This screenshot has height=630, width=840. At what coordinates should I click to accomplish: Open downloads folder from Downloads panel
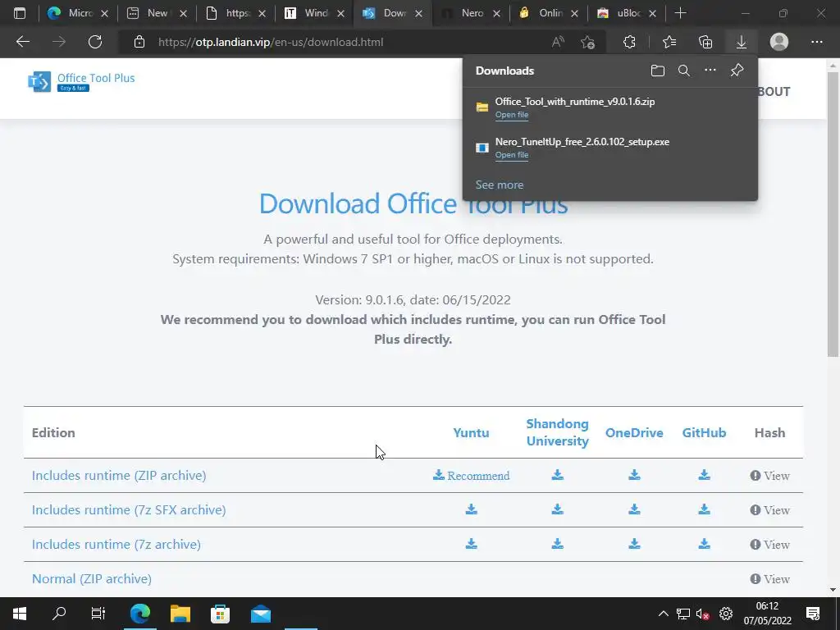(657, 71)
